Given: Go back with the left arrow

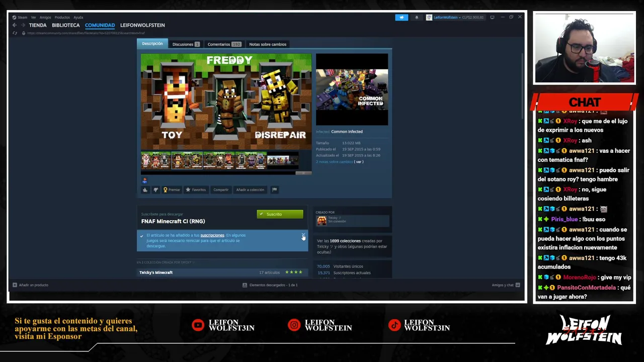Looking at the screenshot, I should pyautogui.click(x=15, y=25).
